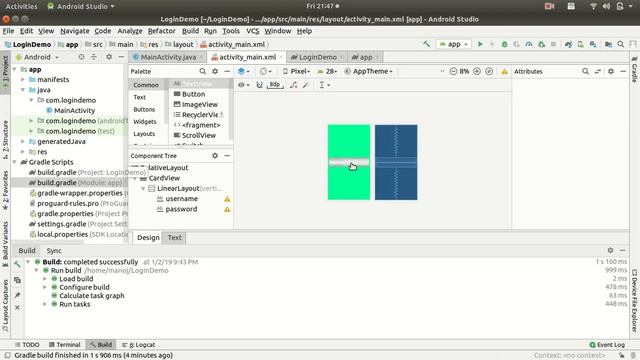Toggle the Autoconnect magnet icon
This screenshot has width=640, height=360.
[259, 85]
